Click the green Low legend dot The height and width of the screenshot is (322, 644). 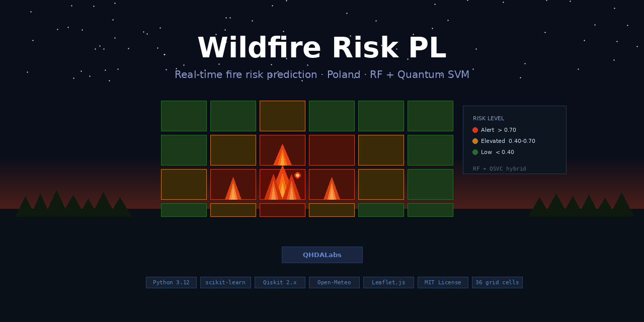(475, 152)
